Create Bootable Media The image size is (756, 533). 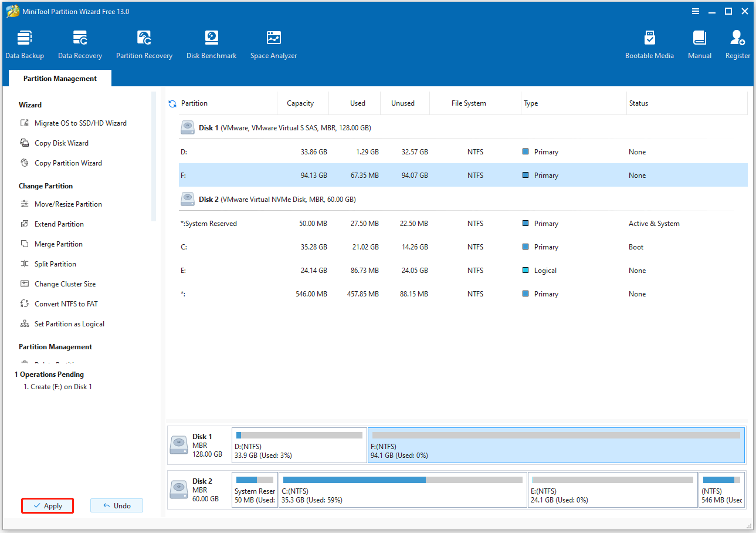[649, 44]
